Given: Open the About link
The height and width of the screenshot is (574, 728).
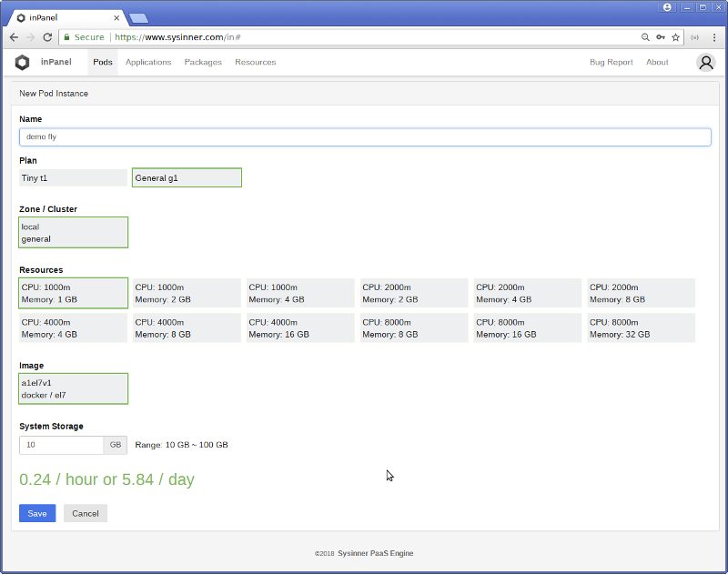Looking at the screenshot, I should tap(657, 62).
